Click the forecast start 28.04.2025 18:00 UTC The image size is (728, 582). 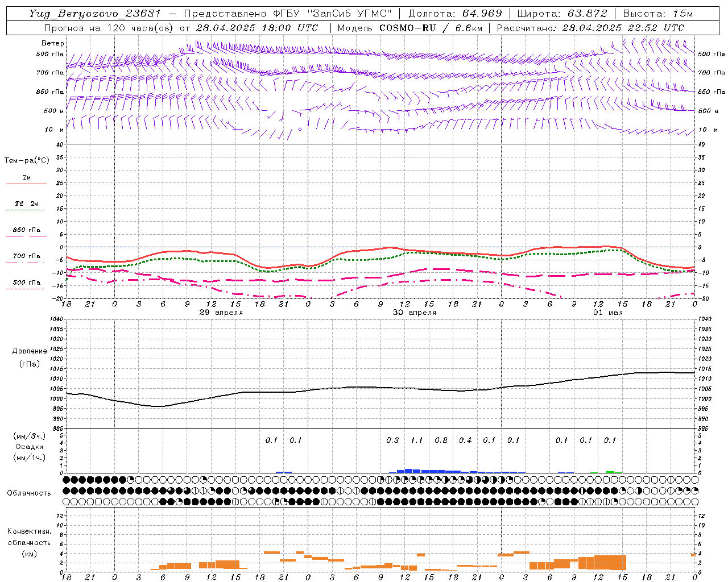pos(257,28)
